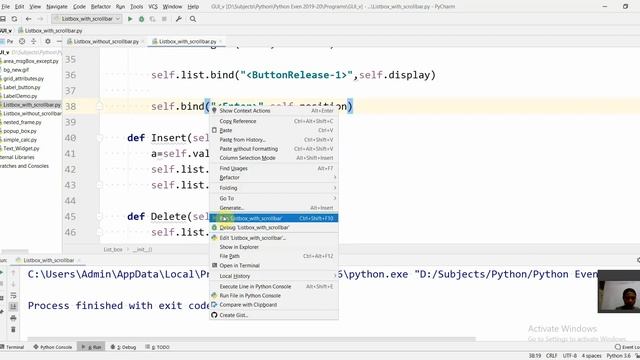Open settings via wrench icon
This screenshot has height=360, width=640.
[178, 19]
